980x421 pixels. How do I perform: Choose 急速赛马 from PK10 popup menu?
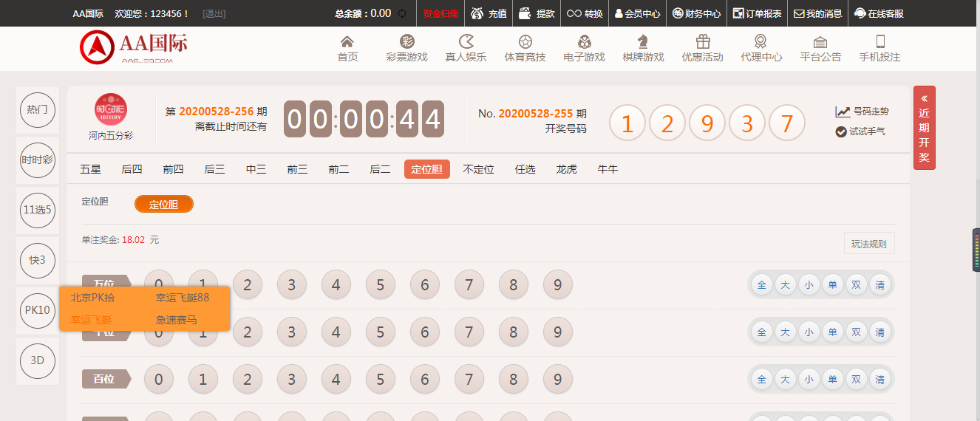[176, 320]
